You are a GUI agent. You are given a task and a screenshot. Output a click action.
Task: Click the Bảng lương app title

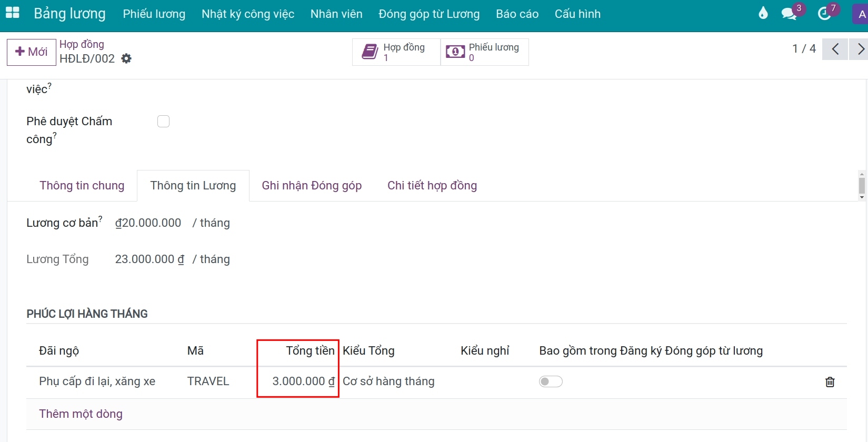69,14
